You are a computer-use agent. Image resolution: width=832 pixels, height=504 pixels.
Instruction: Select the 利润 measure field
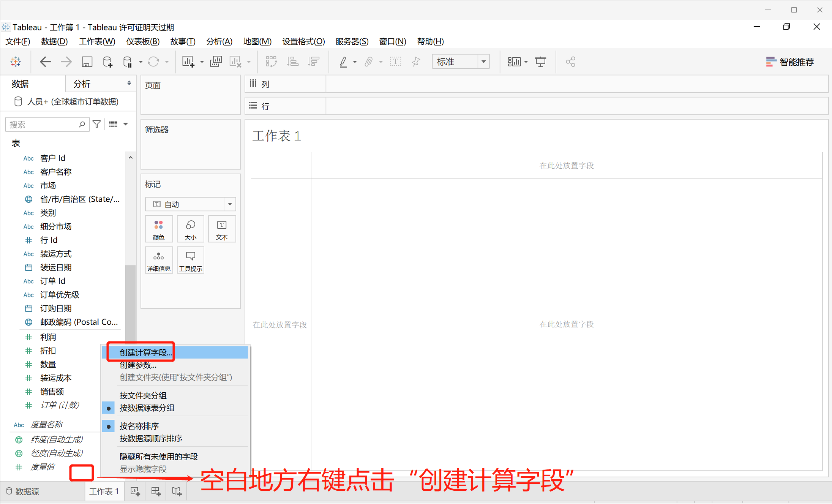pyautogui.click(x=48, y=337)
